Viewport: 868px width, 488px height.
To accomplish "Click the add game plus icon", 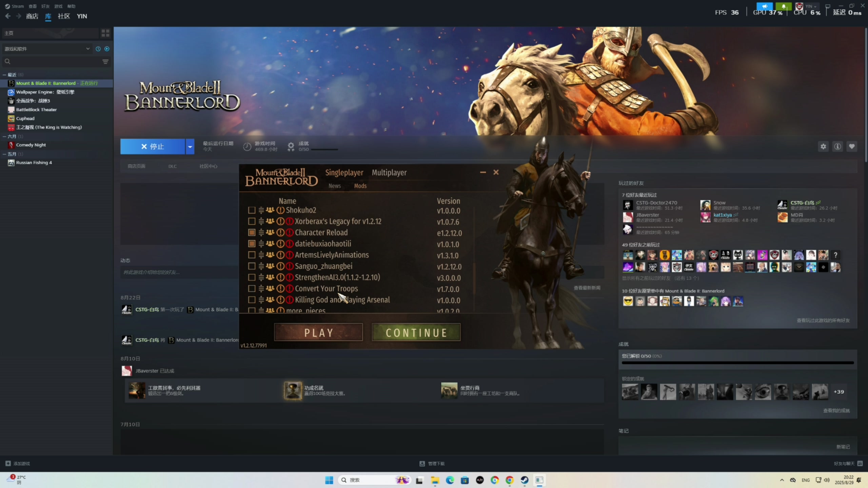I will 8,463.
